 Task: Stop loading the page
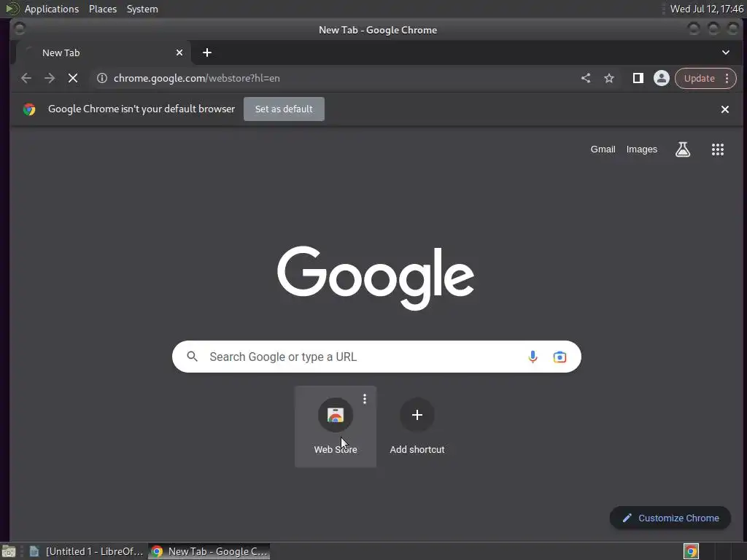[x=73, y=78]
